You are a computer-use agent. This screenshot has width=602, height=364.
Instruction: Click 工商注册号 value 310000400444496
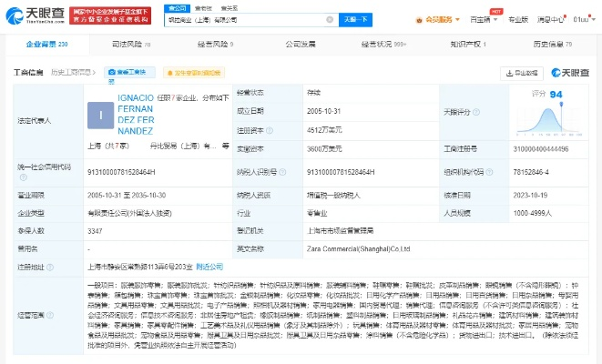541,149
